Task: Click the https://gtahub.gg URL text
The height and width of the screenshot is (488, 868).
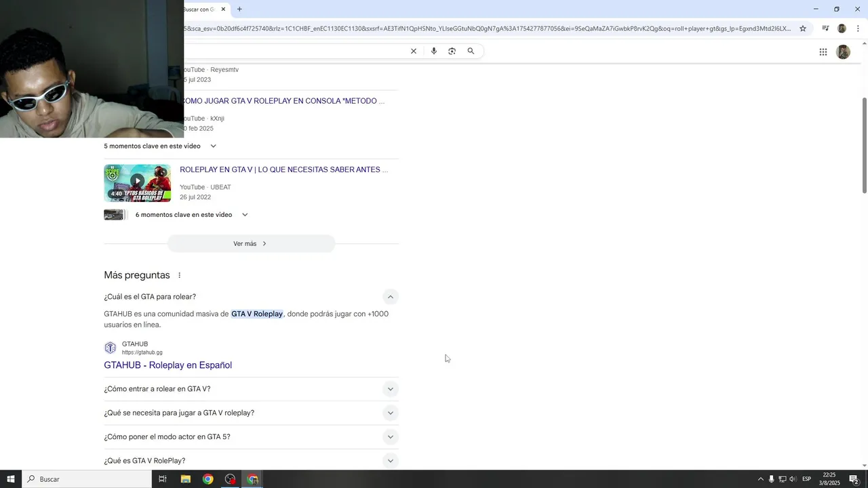Action: [142, 352]
